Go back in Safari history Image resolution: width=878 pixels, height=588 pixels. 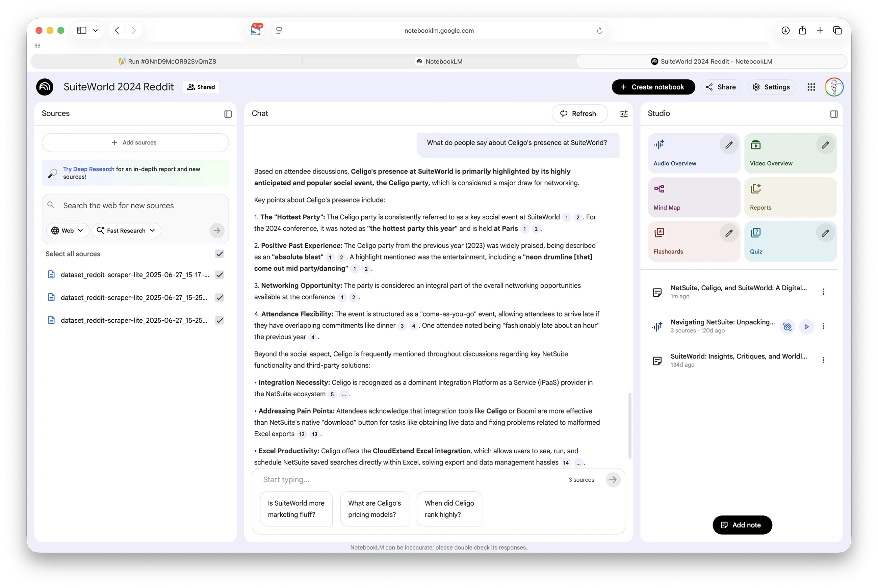click(117, 31)
